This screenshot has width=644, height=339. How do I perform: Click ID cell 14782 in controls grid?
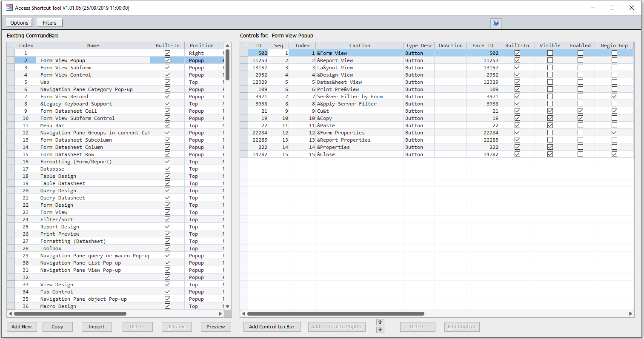tap(258, 154)
